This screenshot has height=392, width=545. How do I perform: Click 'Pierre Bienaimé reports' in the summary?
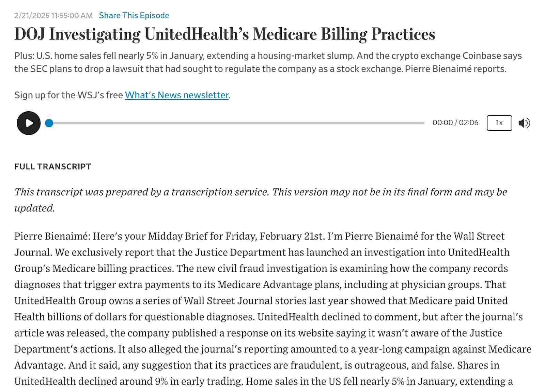point(455,69)
